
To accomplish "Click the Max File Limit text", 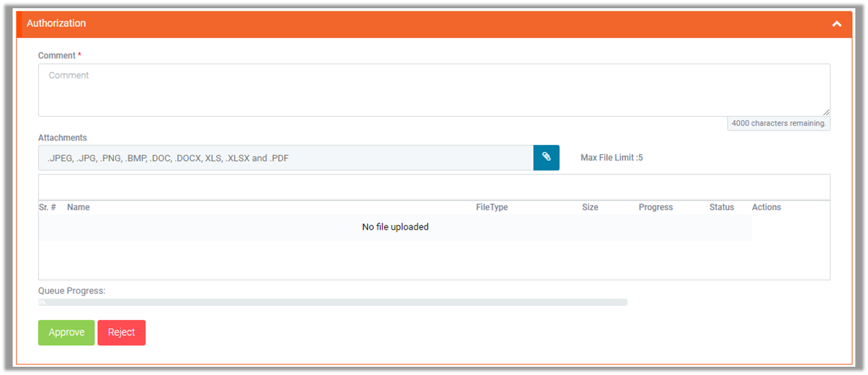I will point(611,158).
